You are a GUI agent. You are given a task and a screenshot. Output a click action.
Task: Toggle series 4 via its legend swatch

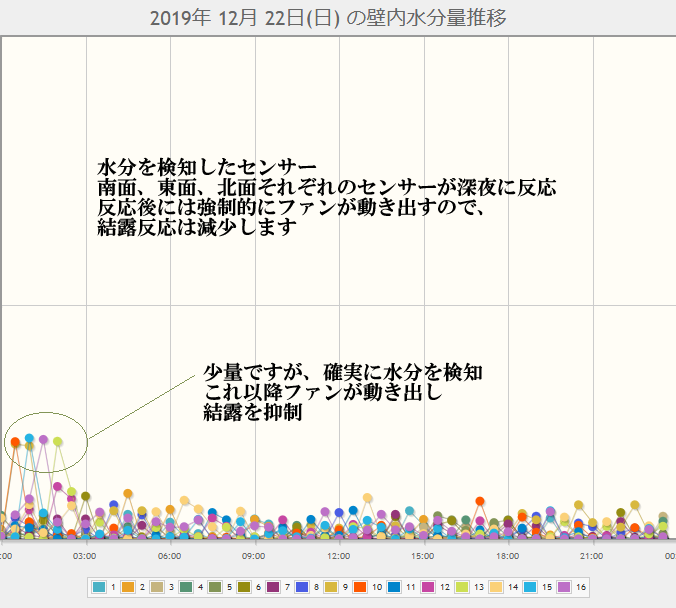[x=186, y=587]
